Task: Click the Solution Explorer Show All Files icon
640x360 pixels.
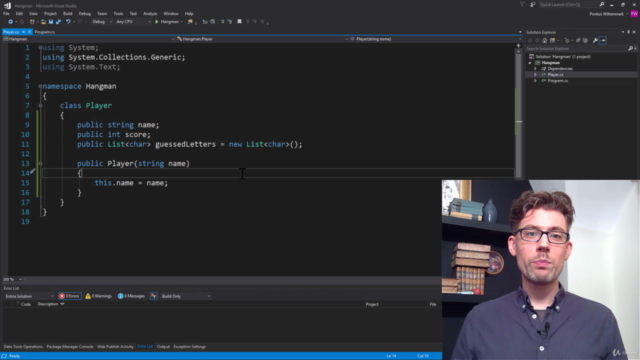Action: pos(585,40)
